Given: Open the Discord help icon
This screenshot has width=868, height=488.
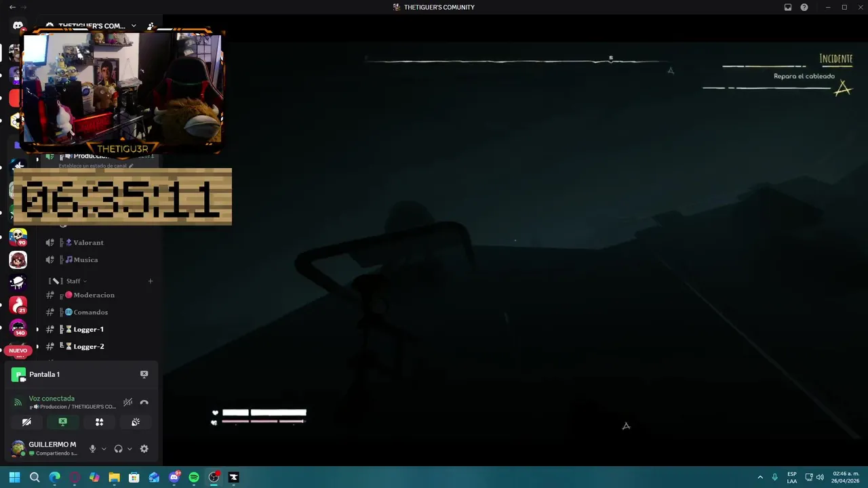Looking at the screenshot, I should click(x=804, y=7).
